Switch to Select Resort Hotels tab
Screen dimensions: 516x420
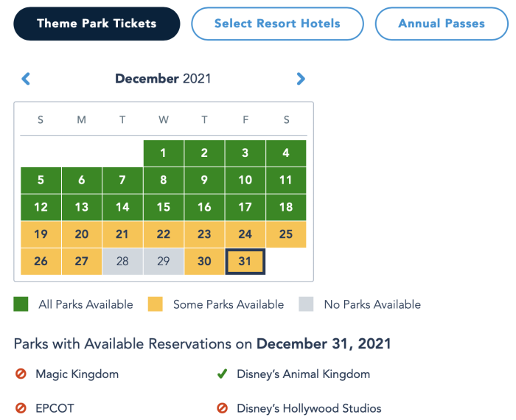[x=277, y=24]
